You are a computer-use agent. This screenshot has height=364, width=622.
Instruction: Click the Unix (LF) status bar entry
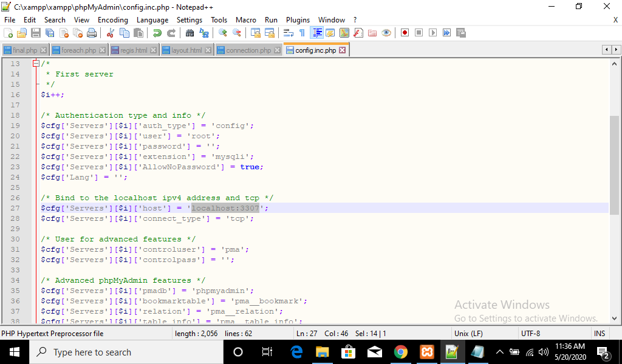(468, 334)
